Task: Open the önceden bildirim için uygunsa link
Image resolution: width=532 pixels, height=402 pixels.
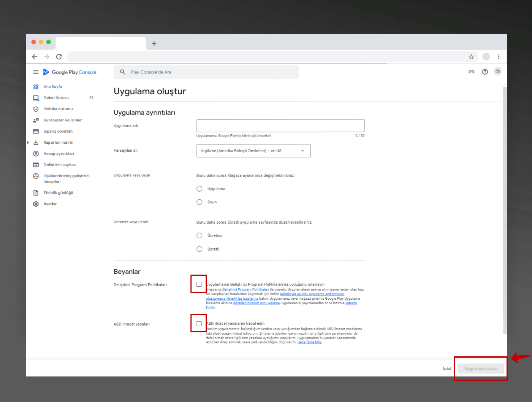Action: [x=256, y=303]
